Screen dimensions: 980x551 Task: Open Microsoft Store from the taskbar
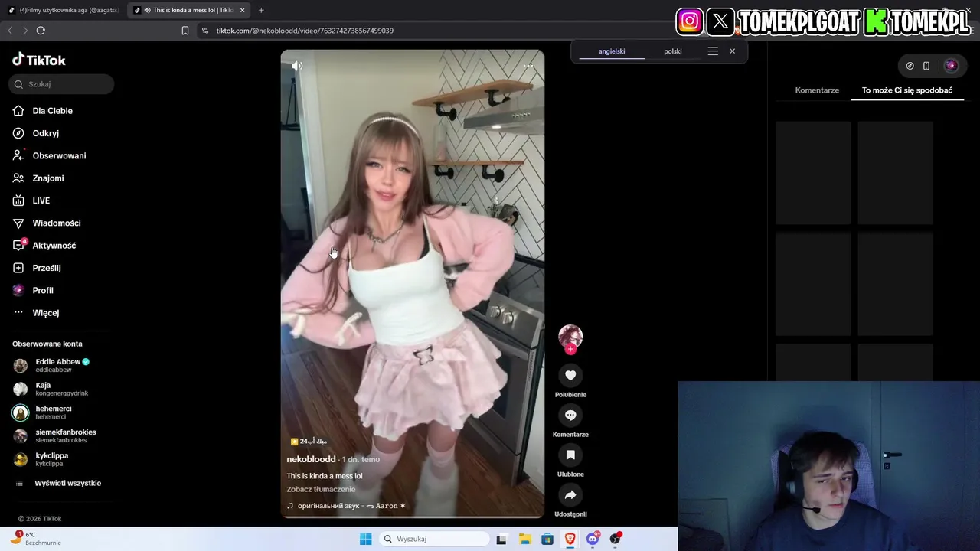547,539
